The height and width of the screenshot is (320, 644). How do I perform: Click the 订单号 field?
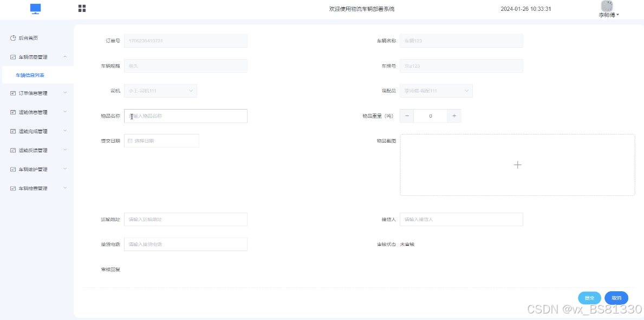186,41
